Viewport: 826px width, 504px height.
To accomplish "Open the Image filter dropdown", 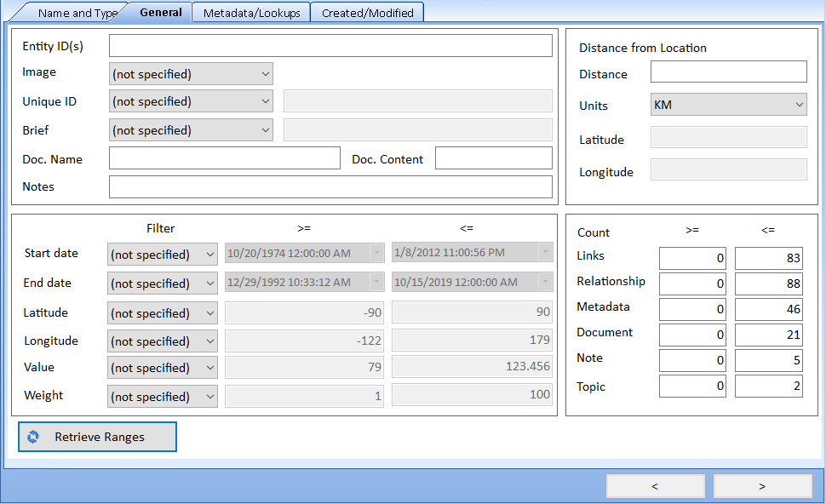I will 191,74.
